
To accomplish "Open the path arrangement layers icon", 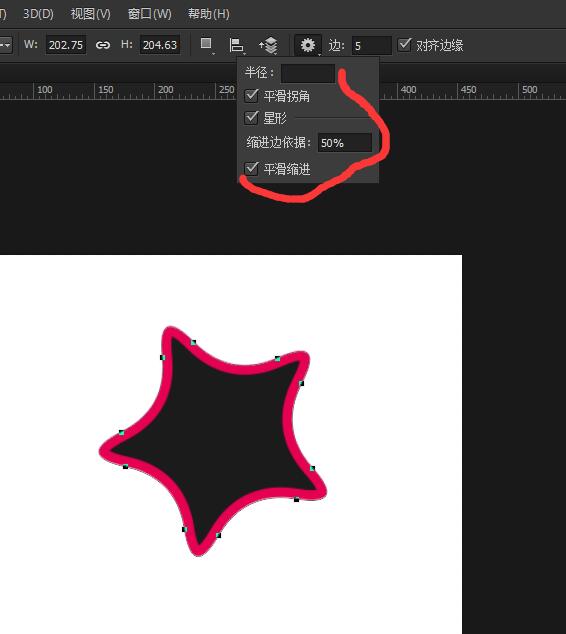I will pyautogui.click(x=268, y=45).
